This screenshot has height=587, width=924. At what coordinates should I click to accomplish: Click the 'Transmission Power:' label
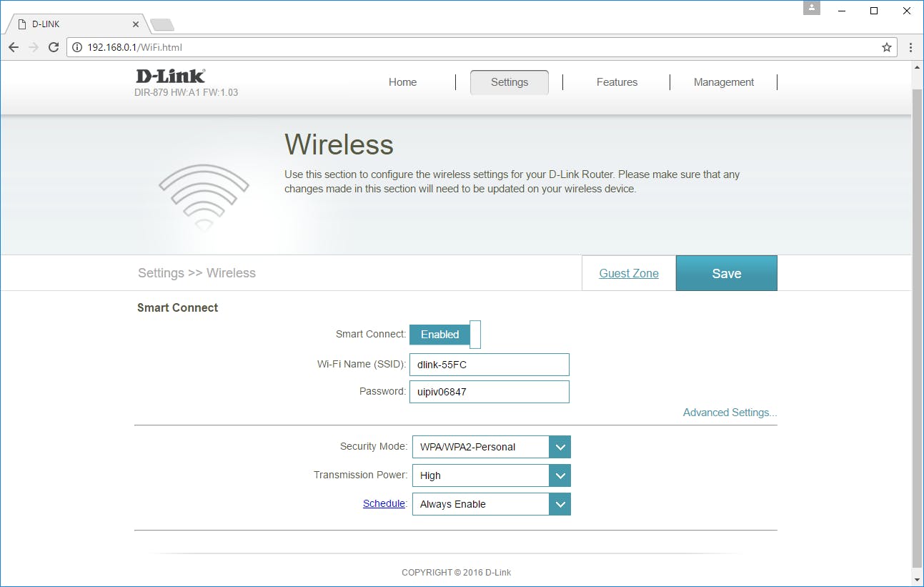click(361, 475)
